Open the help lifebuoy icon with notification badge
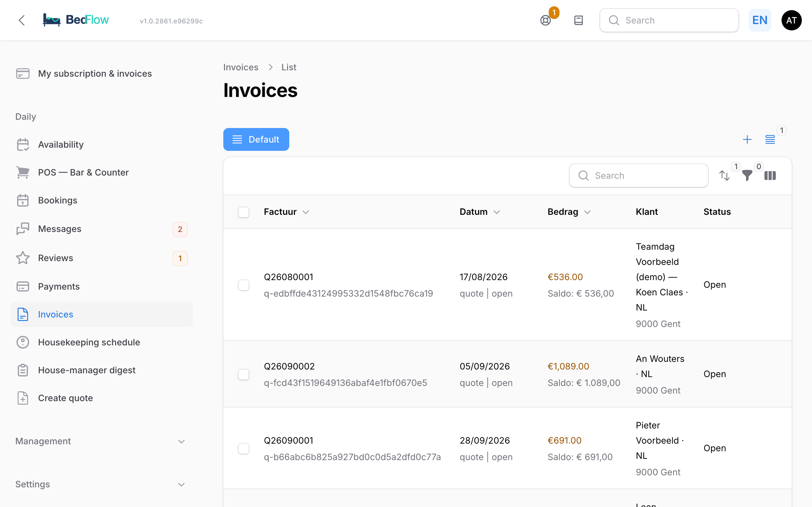 pos(546,21)
